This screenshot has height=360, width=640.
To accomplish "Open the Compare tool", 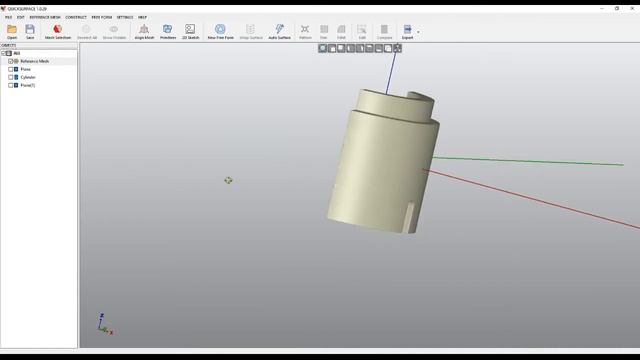I will [x=384, y=31].
